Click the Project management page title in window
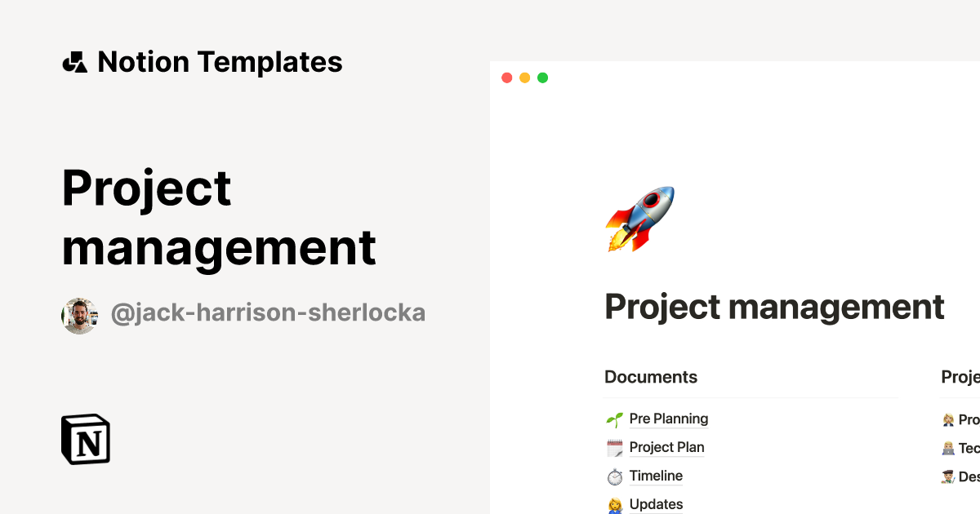The width and height of the screenshot is (980, 514). click(774, 308)
